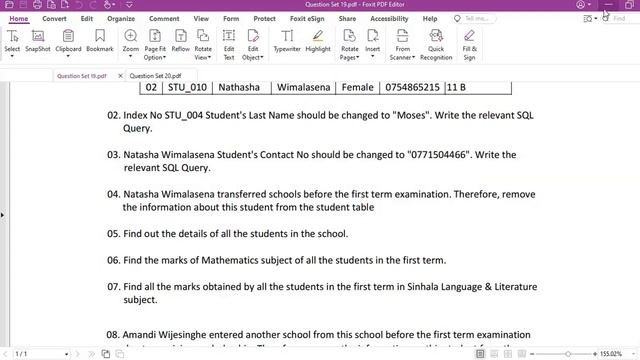640x360 pixels.
Task: Open the Rotate View dropdown
Action: click(x=203, y=45)
